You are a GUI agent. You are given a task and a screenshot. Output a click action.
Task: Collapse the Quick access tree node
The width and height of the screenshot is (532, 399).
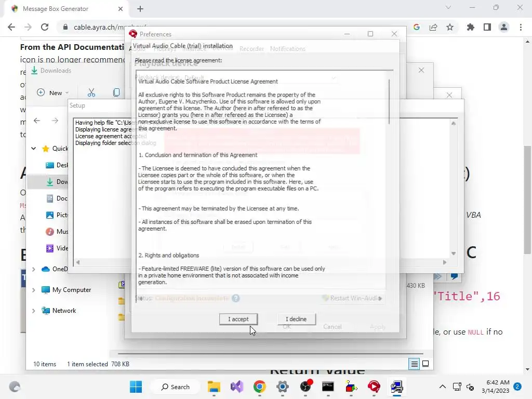34,148
